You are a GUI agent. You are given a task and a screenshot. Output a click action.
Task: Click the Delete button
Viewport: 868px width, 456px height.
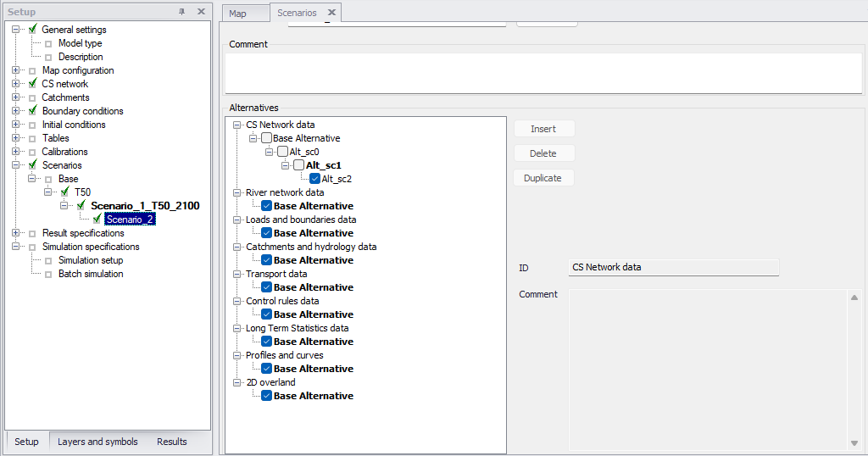(543, 153)
